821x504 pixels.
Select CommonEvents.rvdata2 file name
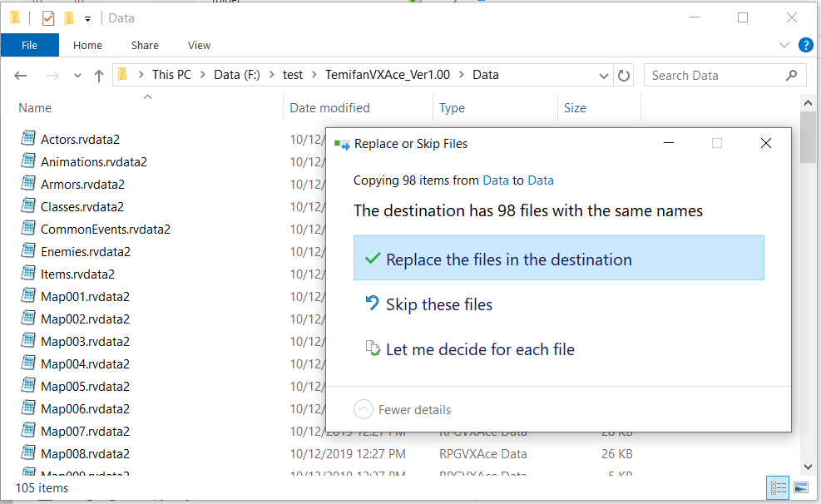(106, 230)
